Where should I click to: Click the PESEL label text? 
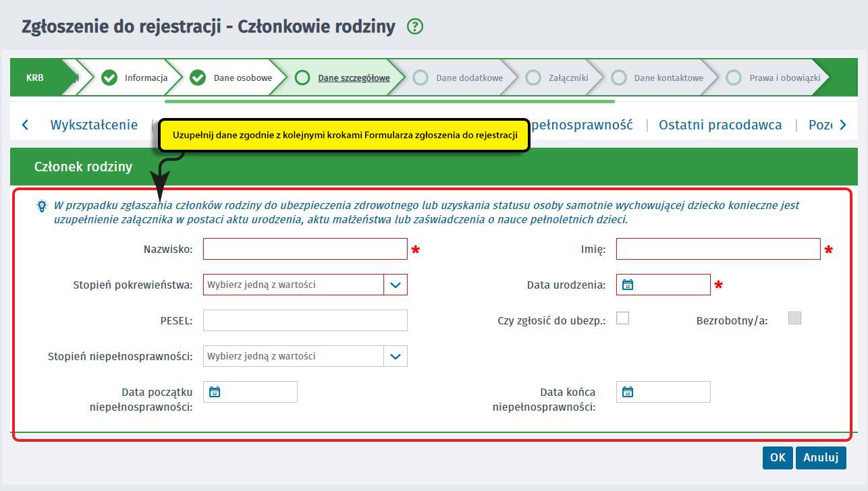click(176, 321)
